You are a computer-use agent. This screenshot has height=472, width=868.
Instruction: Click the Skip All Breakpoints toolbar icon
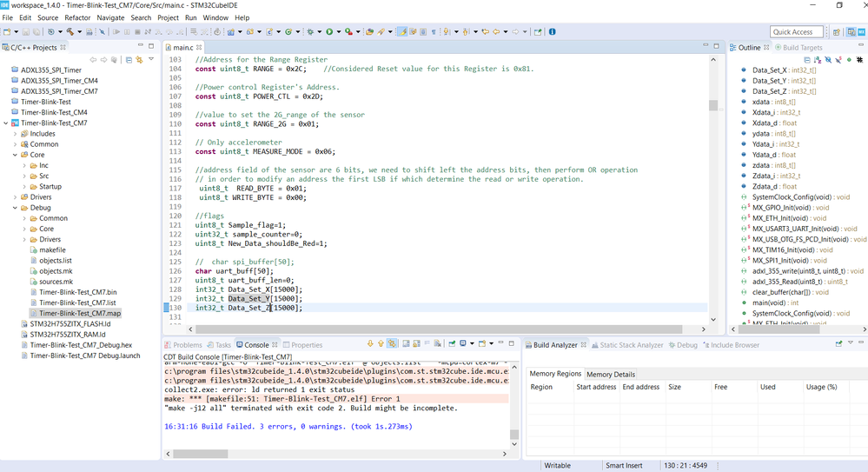[102, 31]
